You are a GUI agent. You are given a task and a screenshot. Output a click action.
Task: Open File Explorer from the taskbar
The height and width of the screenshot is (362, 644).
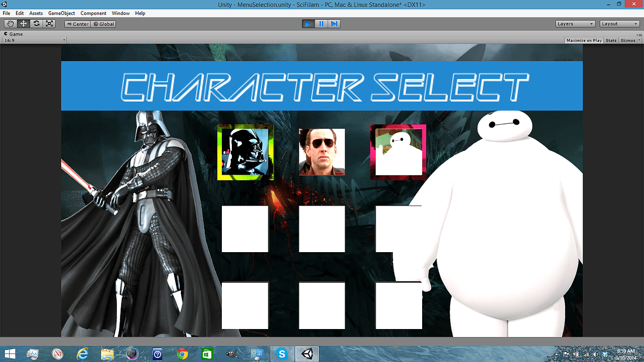click(x=107, y=354)
